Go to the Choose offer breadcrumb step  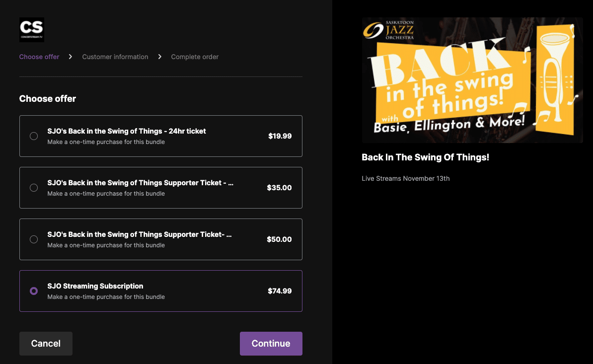click(39, 57)
